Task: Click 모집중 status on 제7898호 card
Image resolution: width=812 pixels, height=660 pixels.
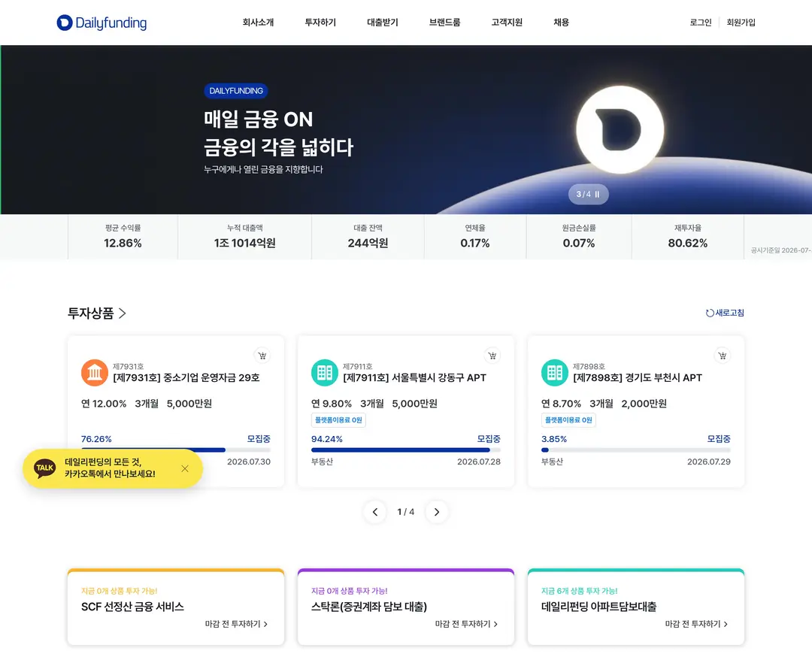Action: pyautogui.click(x=719, y=439)
